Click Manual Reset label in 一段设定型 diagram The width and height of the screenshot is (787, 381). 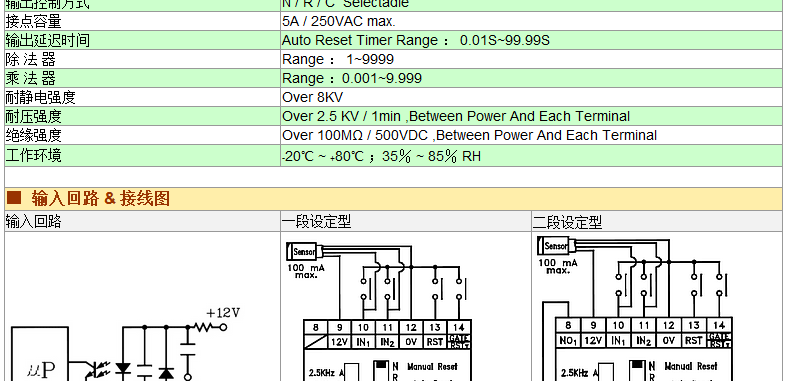point(432,367)
